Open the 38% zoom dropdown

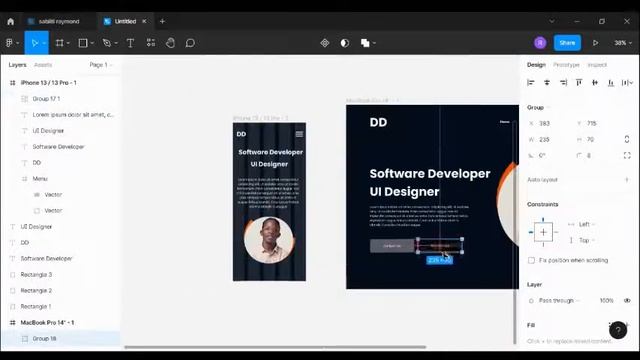623,43
